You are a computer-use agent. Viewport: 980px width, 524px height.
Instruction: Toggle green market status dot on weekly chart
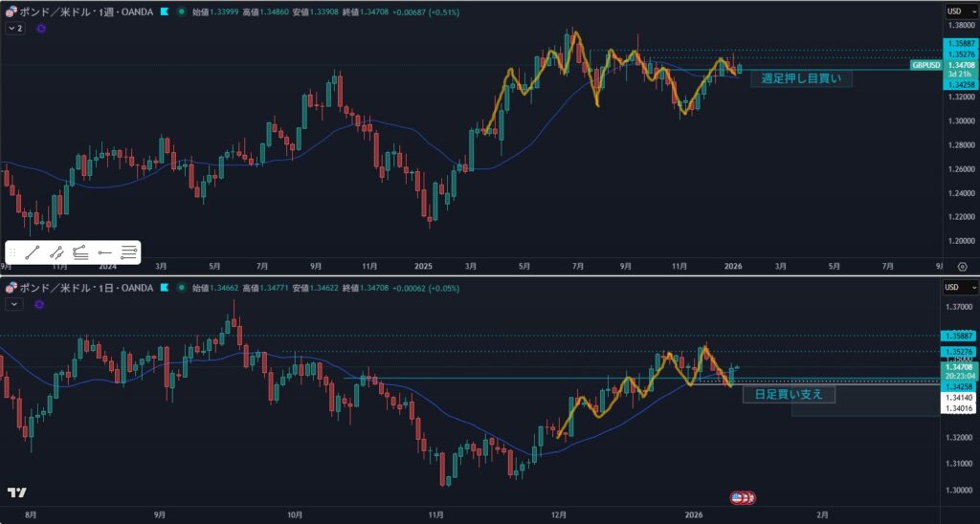tap(182, 11)
